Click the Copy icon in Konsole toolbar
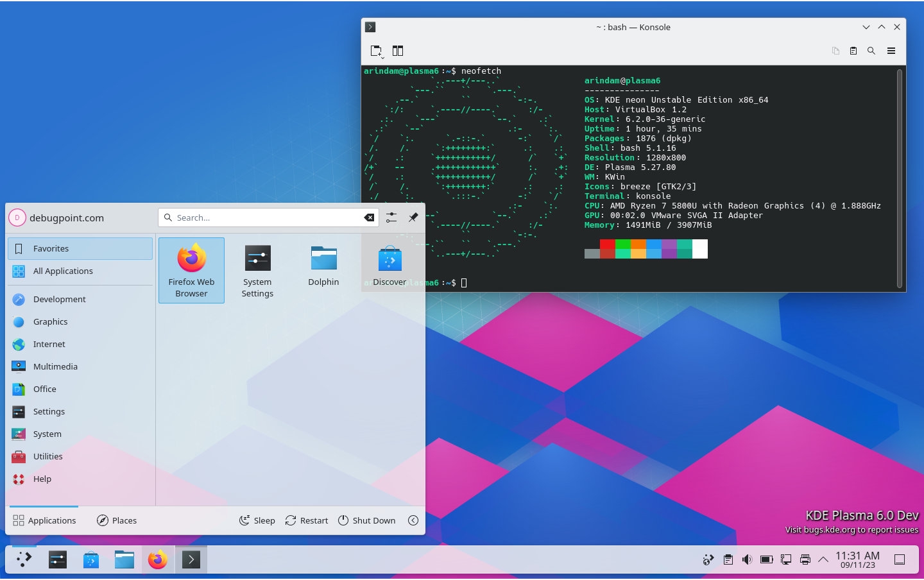Screen dimensions: 924x580 [835, 51]
